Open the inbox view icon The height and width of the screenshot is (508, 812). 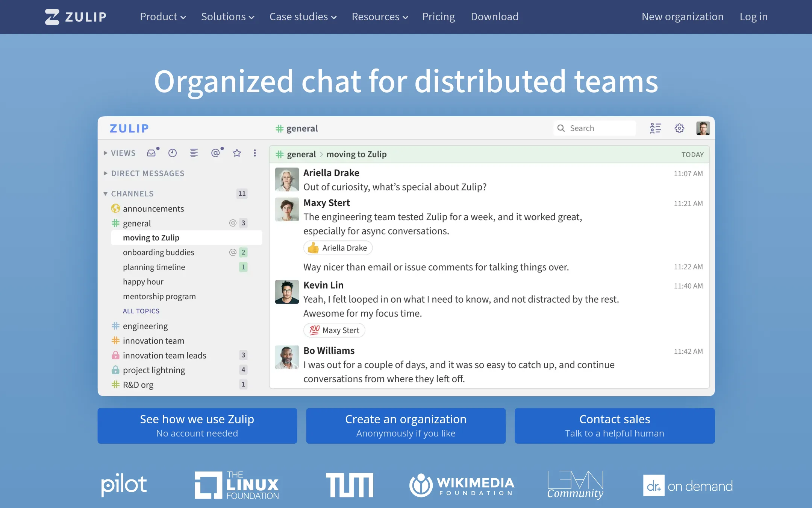tap(151, 153)
